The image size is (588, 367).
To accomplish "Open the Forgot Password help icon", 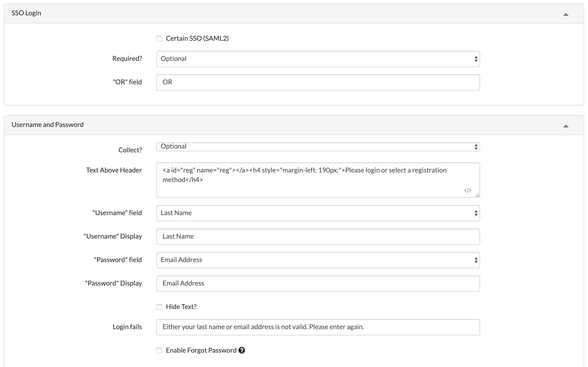I will point(241,350).
